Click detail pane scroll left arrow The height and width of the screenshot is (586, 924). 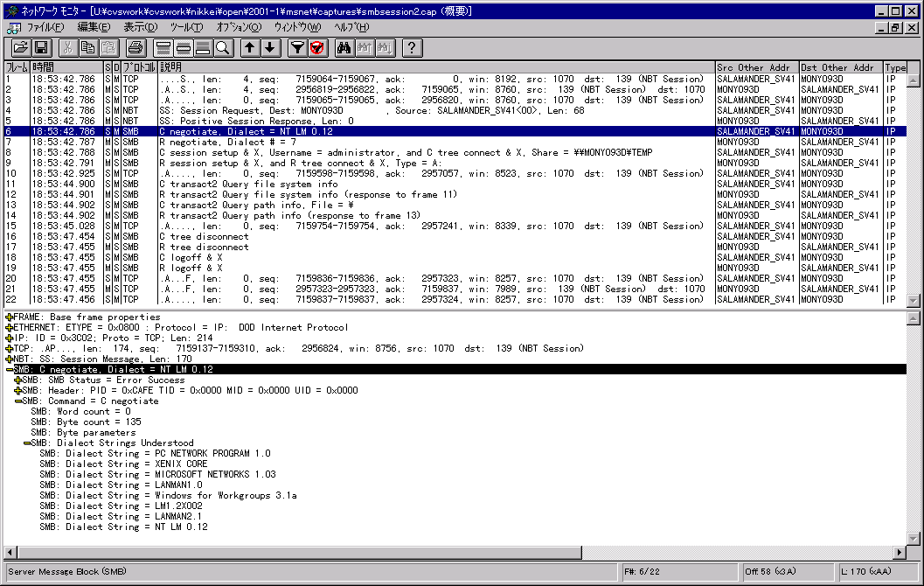pos(10,553)
